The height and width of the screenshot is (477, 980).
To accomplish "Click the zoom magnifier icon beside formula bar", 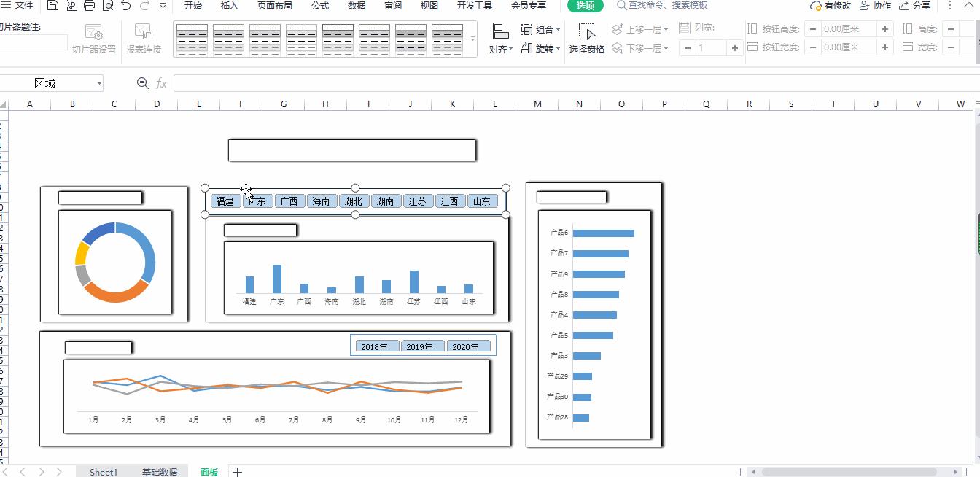I will (x=143, y=83).
